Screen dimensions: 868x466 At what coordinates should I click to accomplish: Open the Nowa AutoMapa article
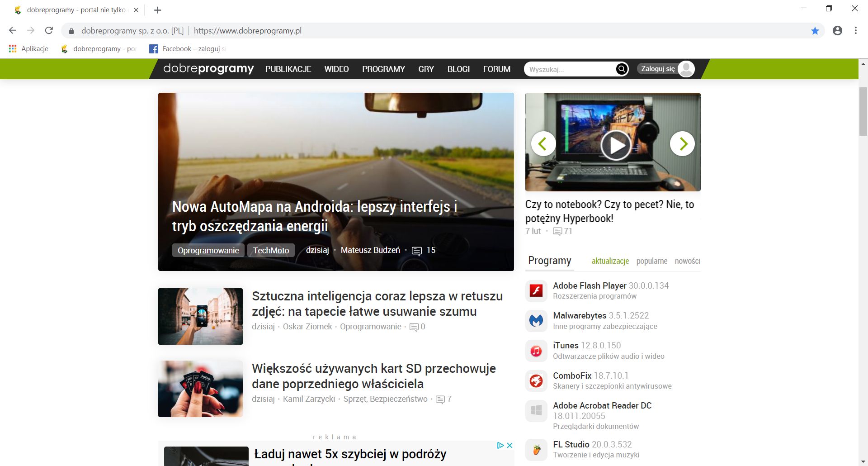coord(314,216)
